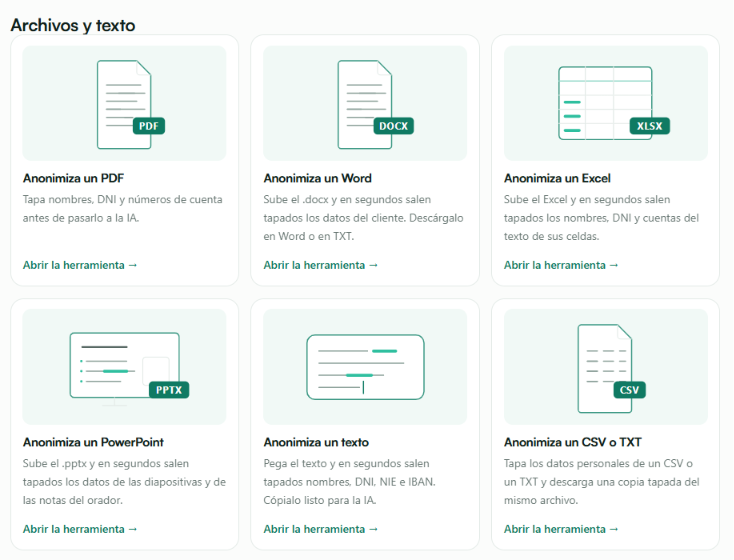The image size is (734, 560).
Task: Click the DOCX document icon
Action: point(375,104)
